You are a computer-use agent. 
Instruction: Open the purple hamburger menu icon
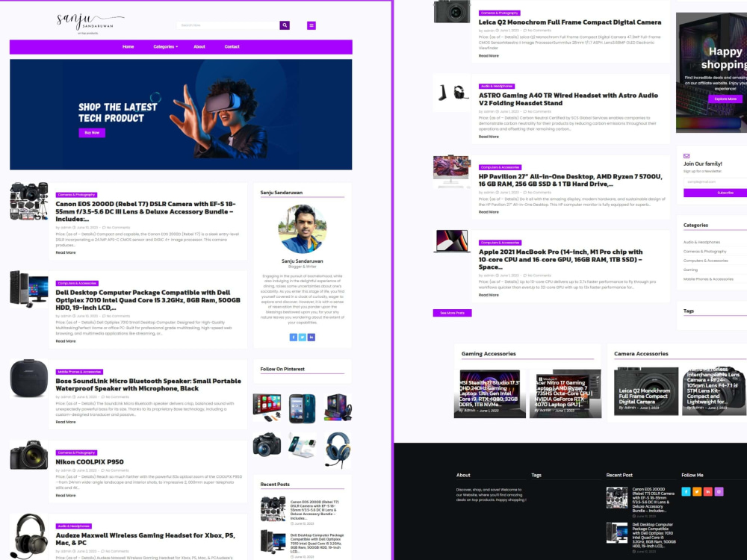(311, 25)
